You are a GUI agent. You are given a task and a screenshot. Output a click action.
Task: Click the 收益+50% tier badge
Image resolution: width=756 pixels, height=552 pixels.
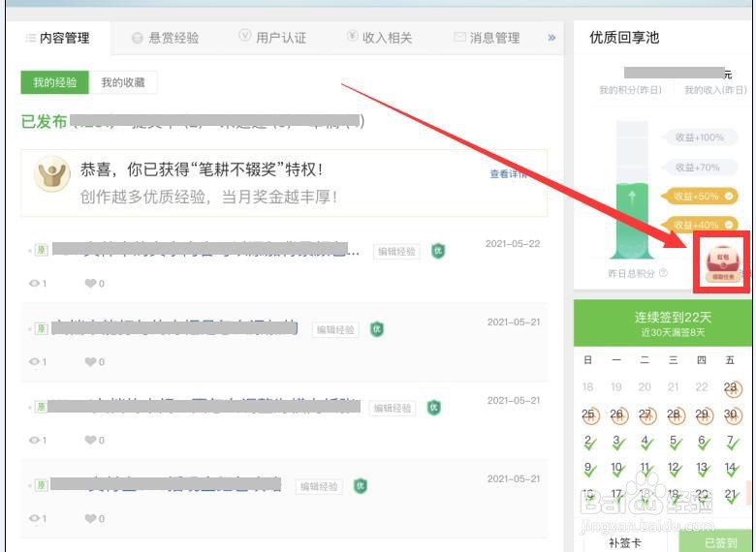pos(699,196)
